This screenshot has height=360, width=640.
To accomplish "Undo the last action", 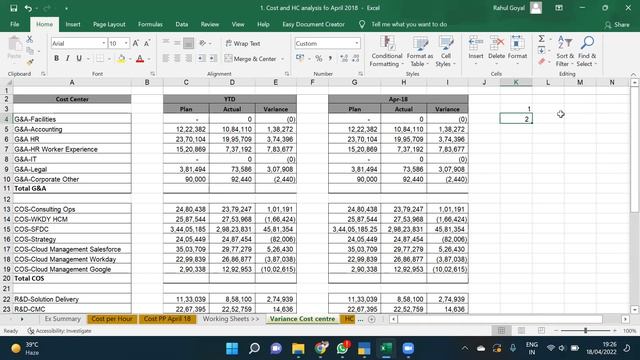I will coord(28,8).
